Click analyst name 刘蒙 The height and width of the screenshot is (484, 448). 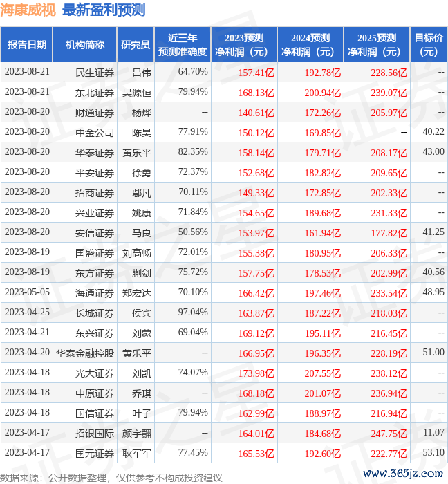point(142,333)
